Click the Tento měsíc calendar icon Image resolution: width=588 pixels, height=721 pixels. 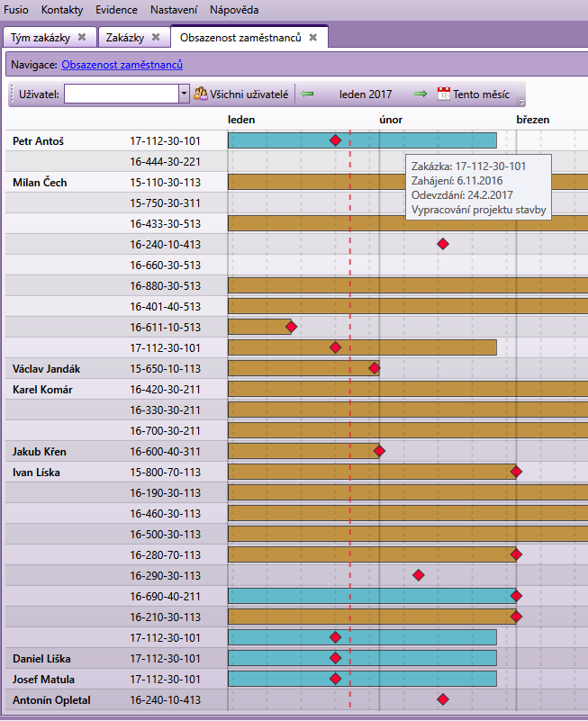tap(443, 94)
